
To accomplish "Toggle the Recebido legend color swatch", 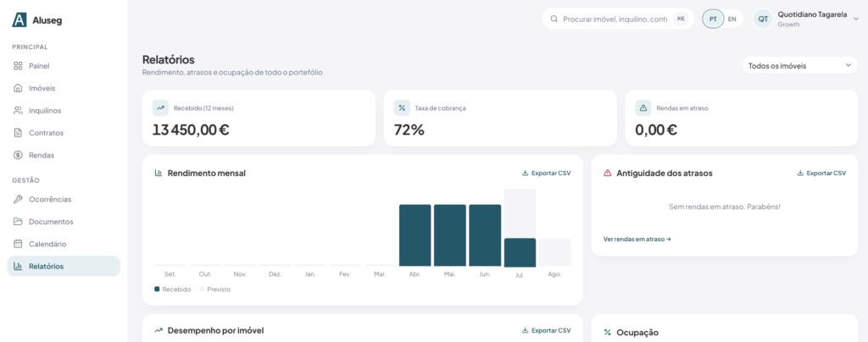I will (157, 290).
